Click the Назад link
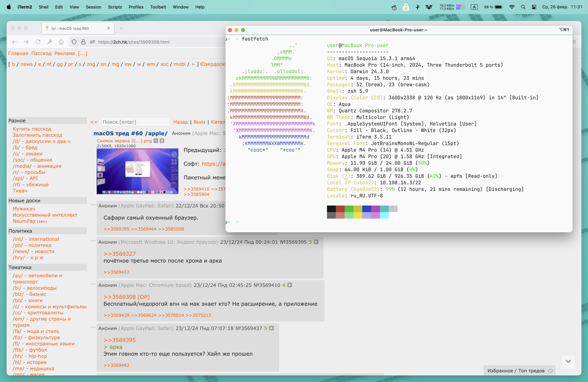The height and width of the screenshot is (382, 588). (181, 122)
